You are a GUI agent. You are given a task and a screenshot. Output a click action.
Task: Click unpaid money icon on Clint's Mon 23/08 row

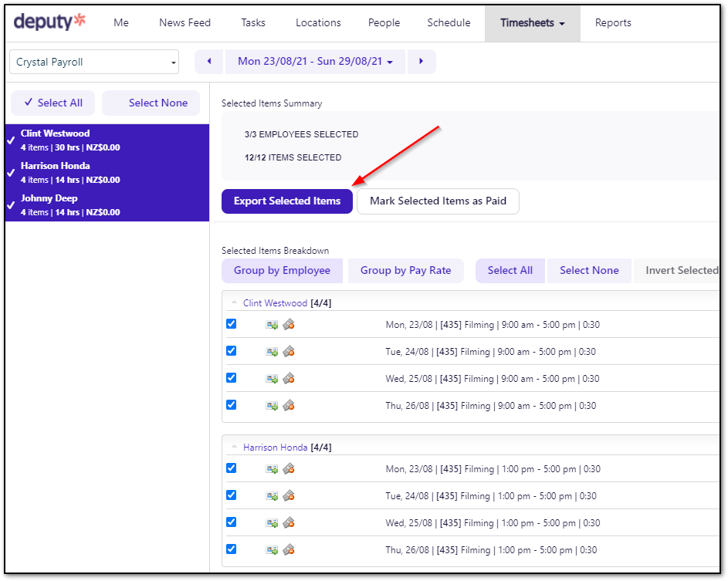click(x=289, y=324)
